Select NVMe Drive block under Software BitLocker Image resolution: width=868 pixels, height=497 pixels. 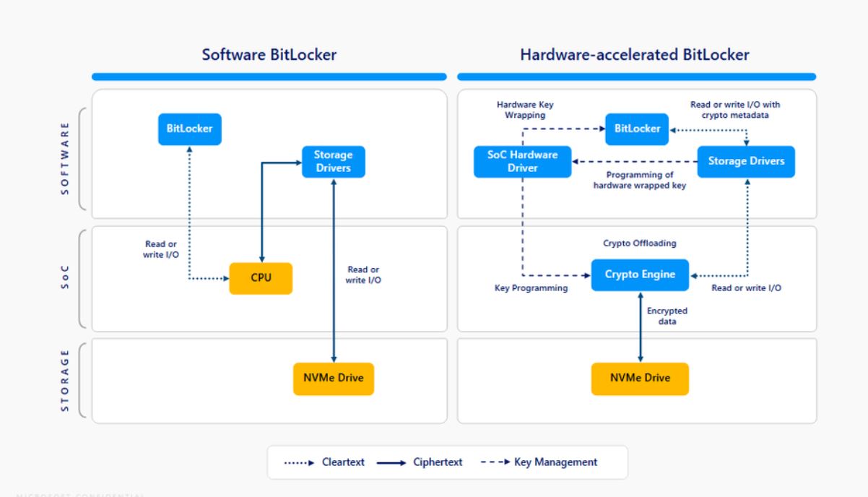[333, 379]
